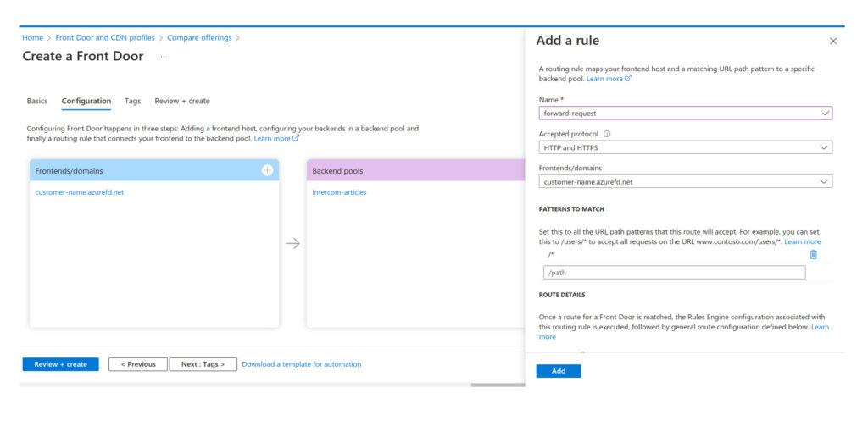
Task: Click the Next : Tags button
Action: (203, 364)
